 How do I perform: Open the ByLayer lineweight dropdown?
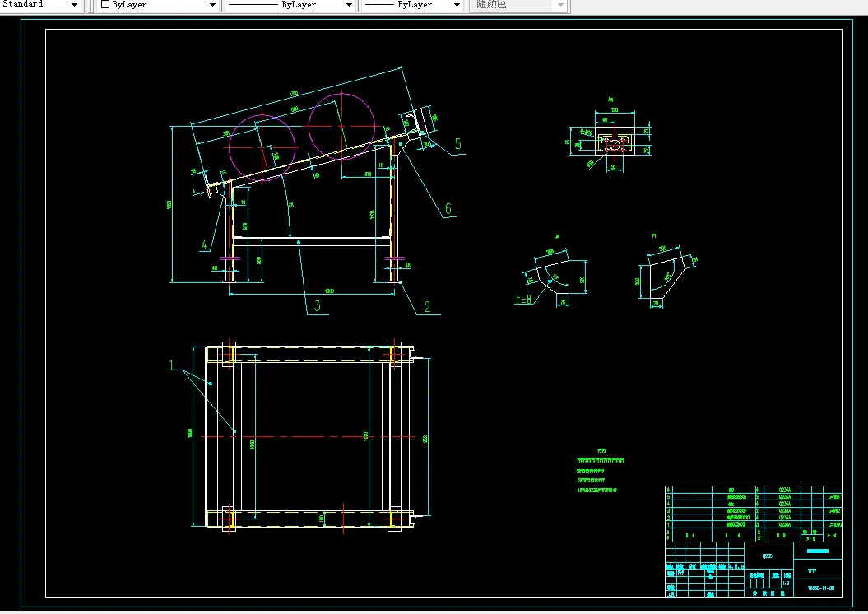tap(412, 5)
